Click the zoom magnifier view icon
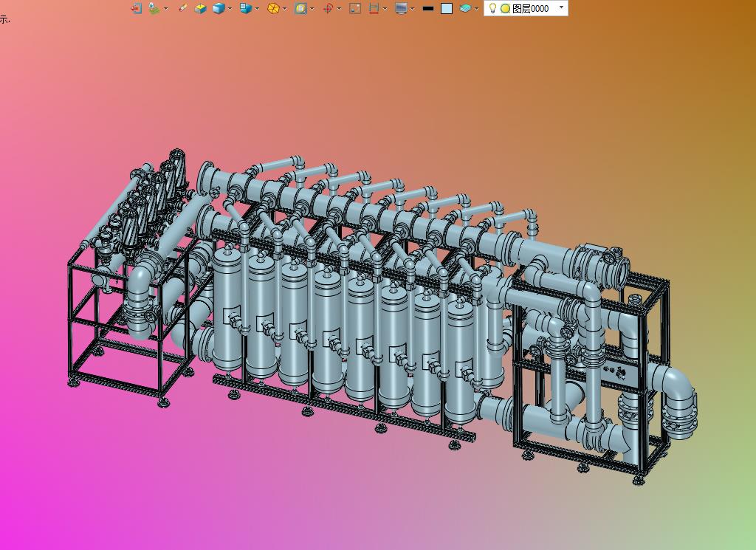Image resolution: width=756 pixels, height=550 pixels. 300,8
